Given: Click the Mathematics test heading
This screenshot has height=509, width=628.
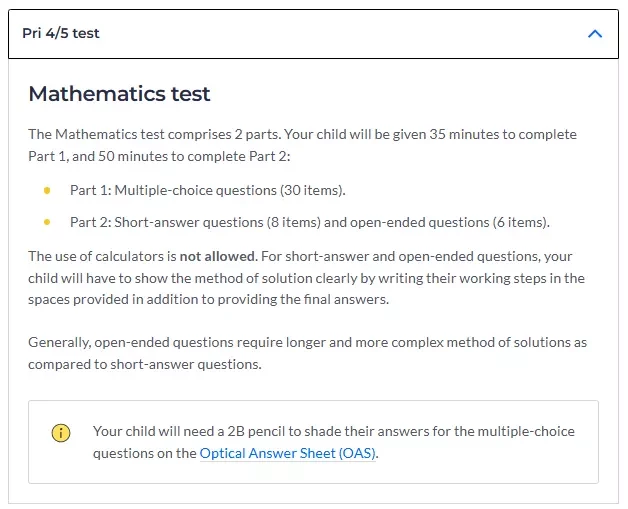Looking at the screenshot, I should tap(119, 94).
